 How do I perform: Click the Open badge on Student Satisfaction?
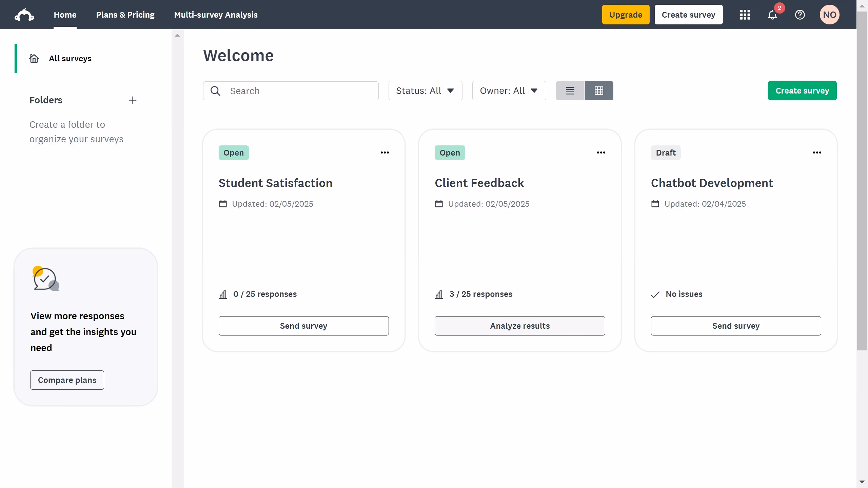[x=234, y=153]
